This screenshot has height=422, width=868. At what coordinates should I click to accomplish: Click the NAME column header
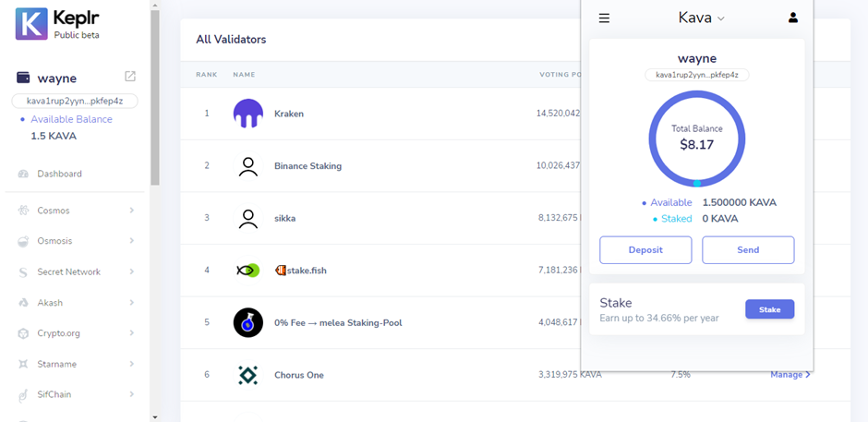click(x=244, y=74)
